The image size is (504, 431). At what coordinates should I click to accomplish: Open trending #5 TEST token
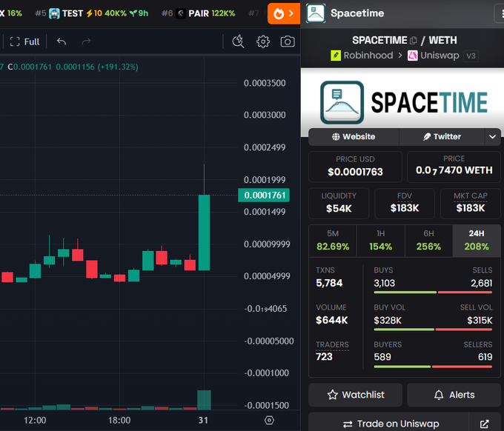click(x=92, y=13)
